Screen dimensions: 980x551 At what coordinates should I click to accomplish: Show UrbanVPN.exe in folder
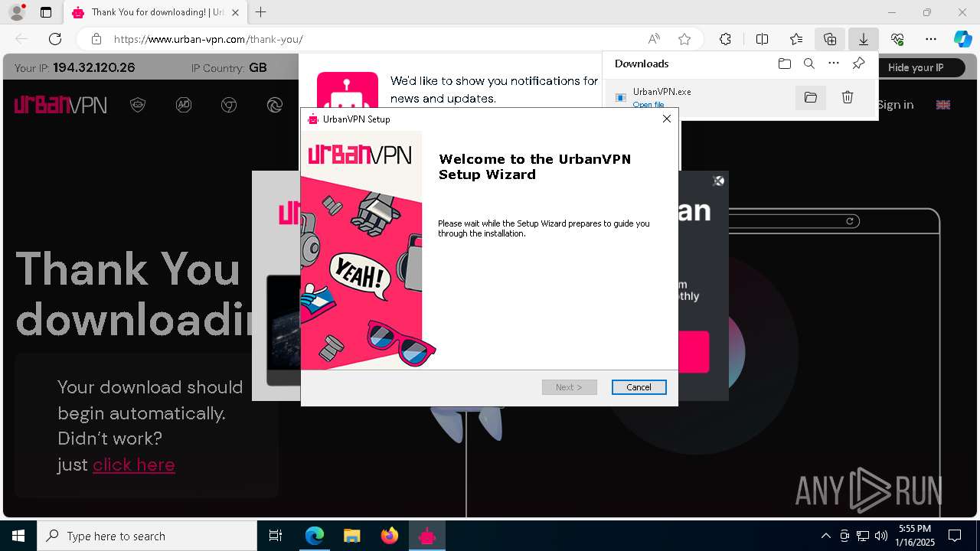[811, 97]
